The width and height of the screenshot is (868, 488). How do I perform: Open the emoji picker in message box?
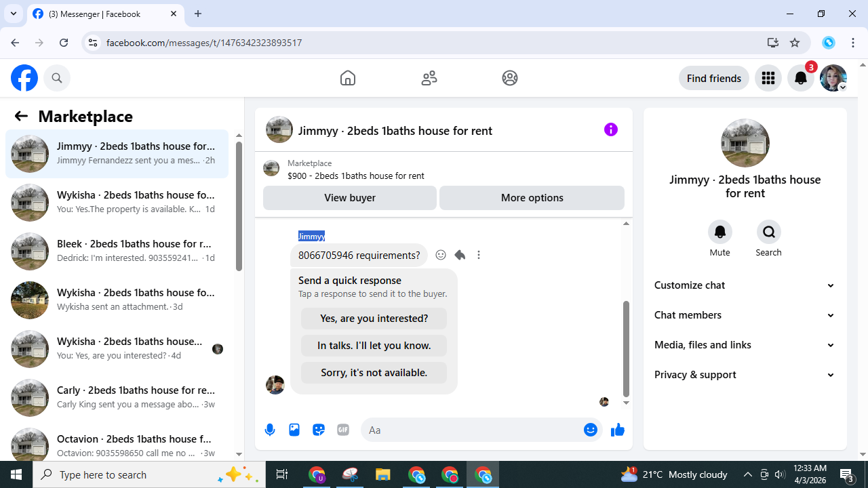[591, 430]
